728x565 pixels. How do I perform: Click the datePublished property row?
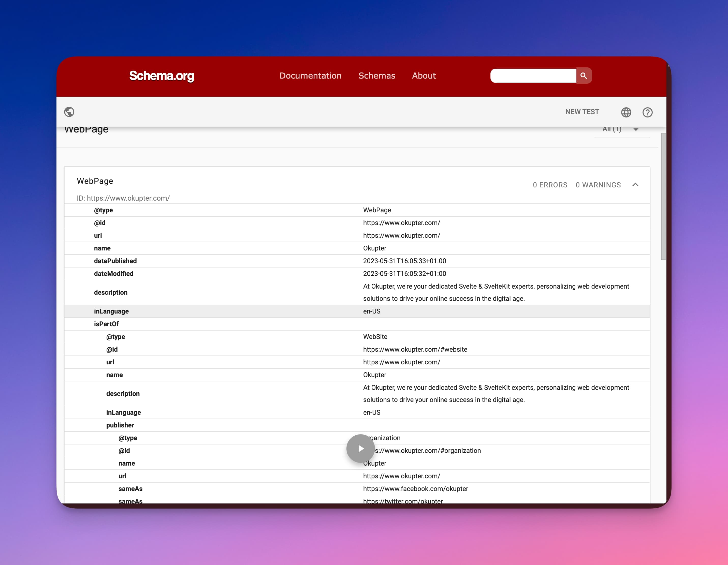[357, 261]
